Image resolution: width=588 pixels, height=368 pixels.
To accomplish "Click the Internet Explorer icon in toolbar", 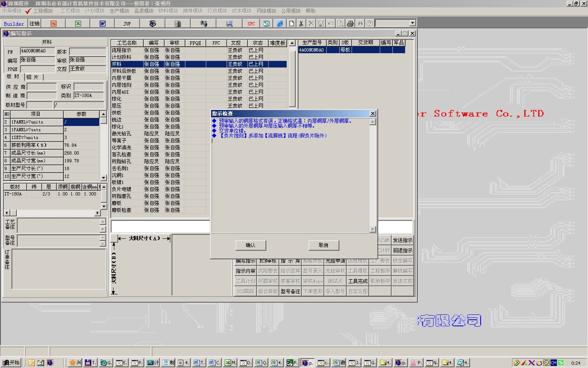I will [x=280, y=24].
